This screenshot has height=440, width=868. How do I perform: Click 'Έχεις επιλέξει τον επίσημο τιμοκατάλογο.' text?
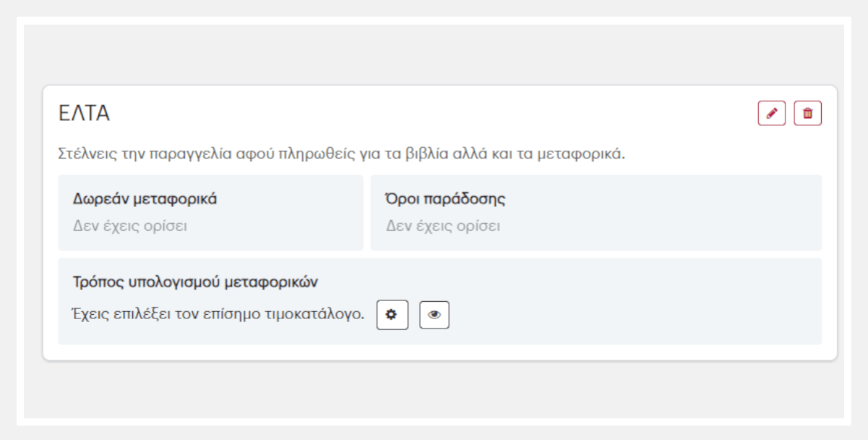coord(218,315)
